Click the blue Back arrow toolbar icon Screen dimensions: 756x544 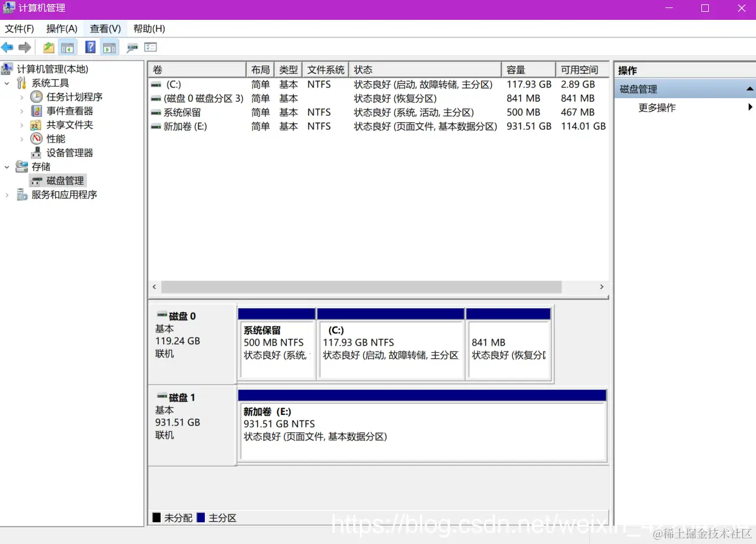(x=7, y=47)
